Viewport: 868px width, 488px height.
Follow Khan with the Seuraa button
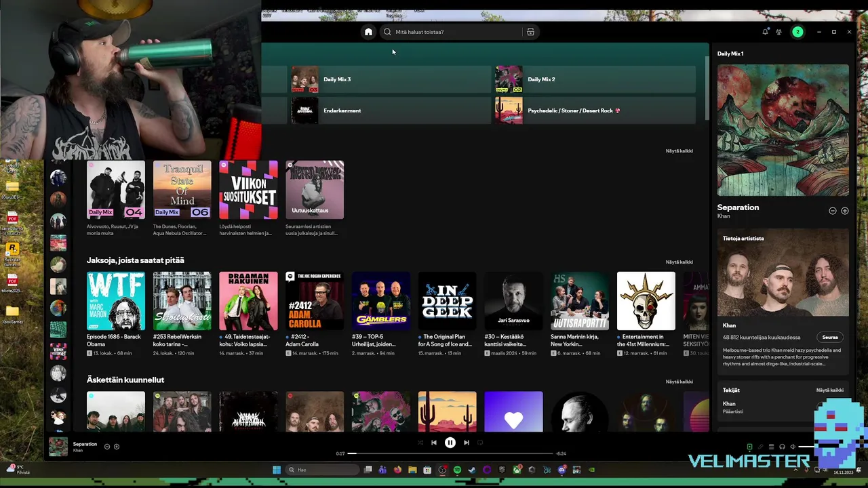pos(830,337)
